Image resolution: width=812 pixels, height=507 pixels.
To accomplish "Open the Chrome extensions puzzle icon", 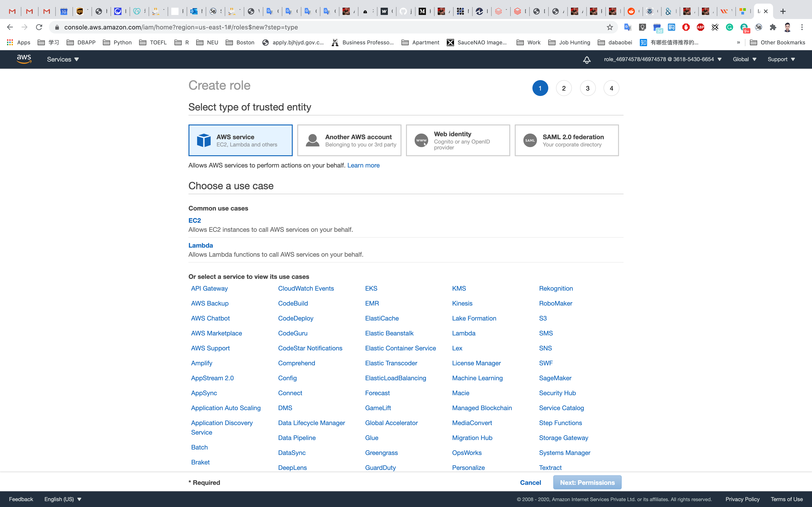I will (x=773, y=27).
